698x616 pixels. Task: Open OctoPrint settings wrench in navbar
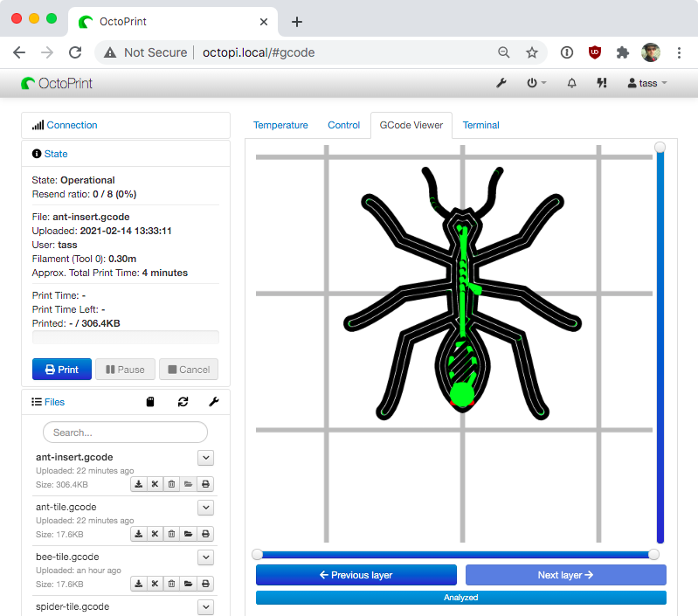point(501,83)
